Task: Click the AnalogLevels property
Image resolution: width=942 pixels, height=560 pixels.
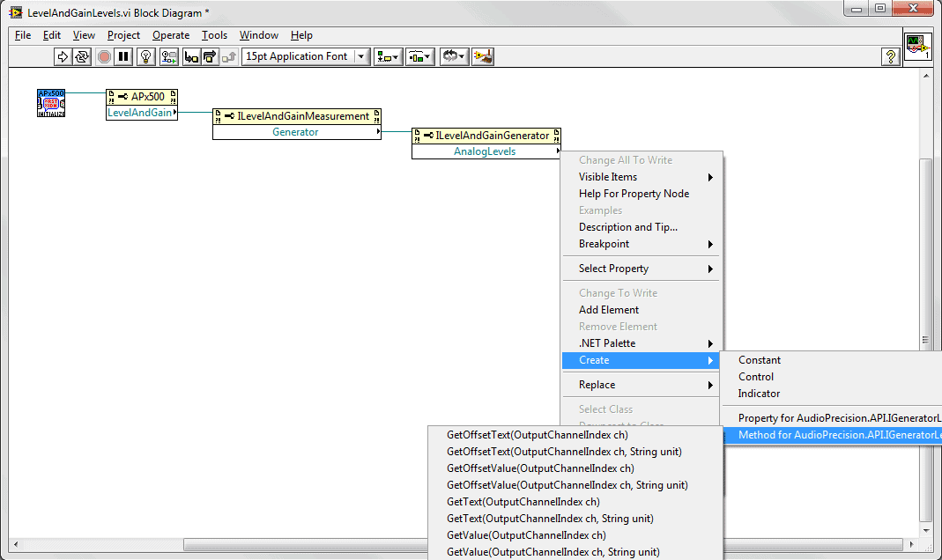Action: (x=485, y=151)
